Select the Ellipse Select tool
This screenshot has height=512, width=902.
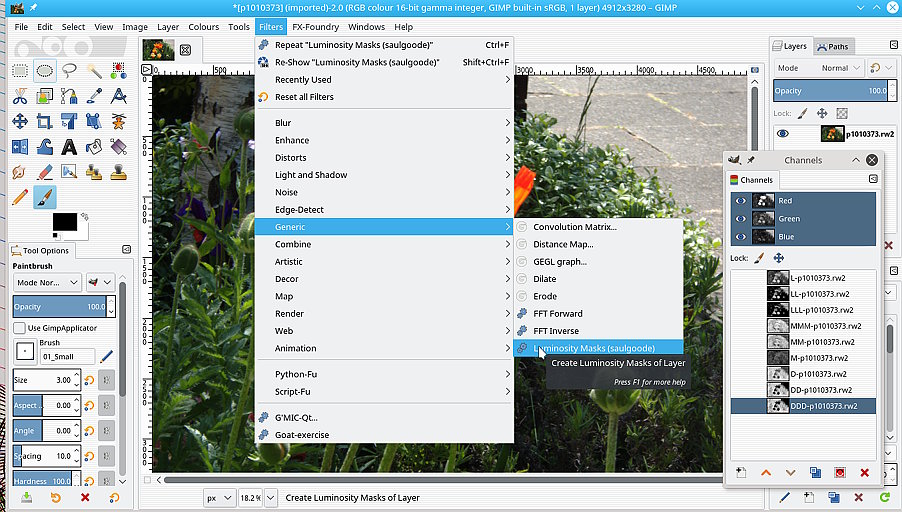point(45,71)
